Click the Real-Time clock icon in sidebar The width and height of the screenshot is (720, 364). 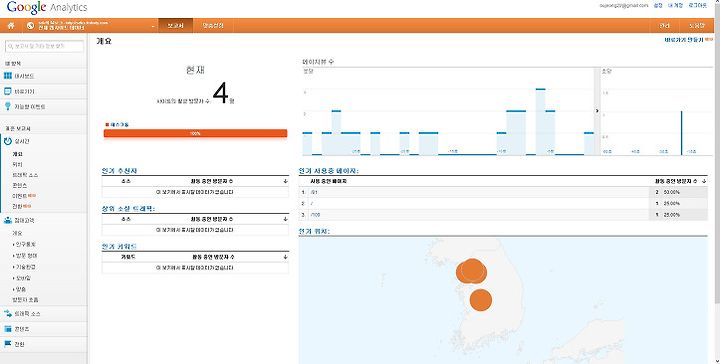(x=8, y=141)
